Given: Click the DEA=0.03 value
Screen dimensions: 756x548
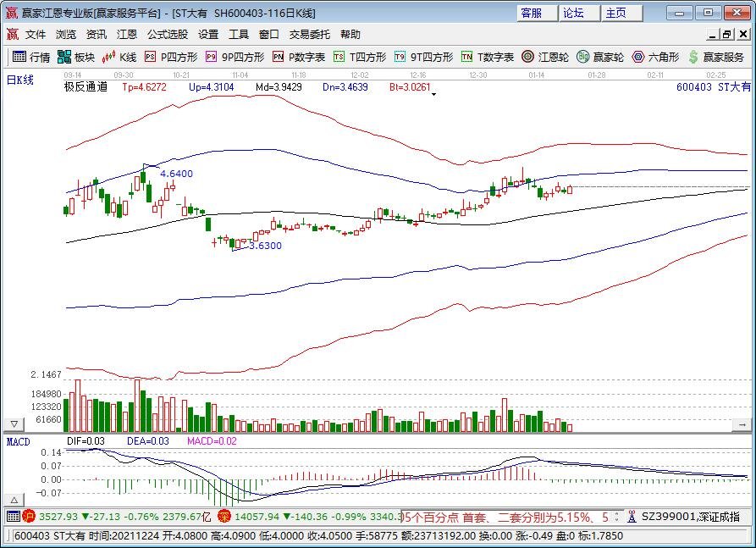Looking at the screenshot, I should pyautogui.click(x=148, y=441).
